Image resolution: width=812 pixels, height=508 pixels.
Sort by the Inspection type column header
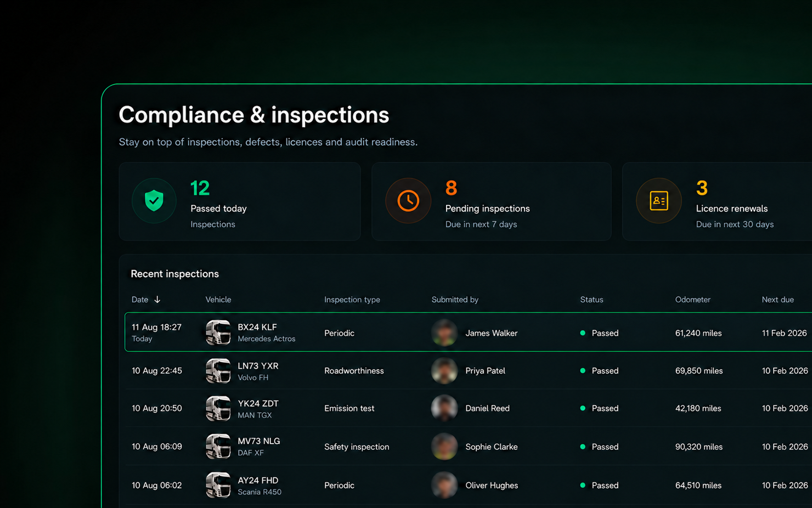tap(352, 299)
